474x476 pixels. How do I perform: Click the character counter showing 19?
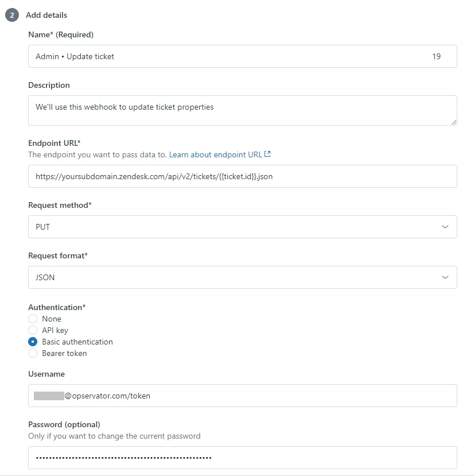[437, 56]
